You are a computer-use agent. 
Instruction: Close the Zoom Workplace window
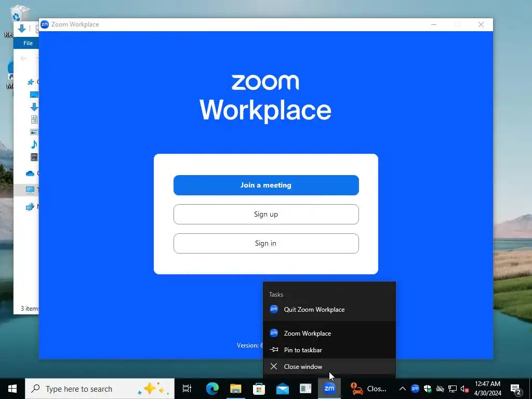pyautogui.click(x=481, y=24)
